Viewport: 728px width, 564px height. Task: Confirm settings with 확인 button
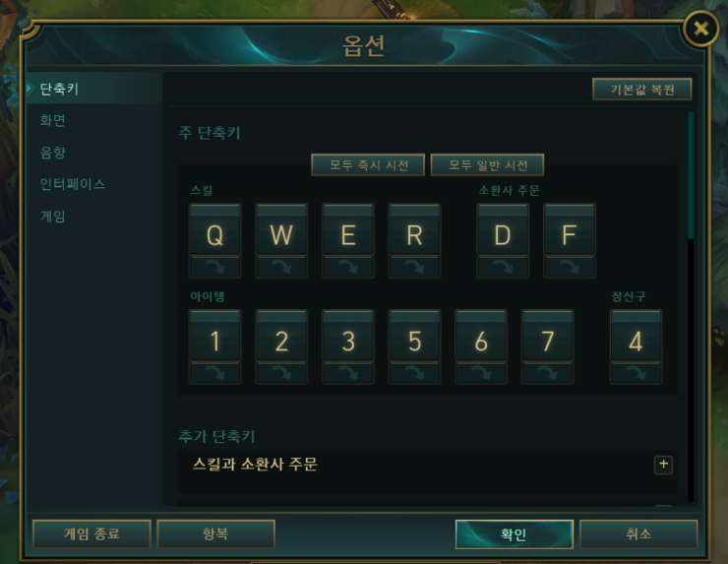(x=515, y=534)
